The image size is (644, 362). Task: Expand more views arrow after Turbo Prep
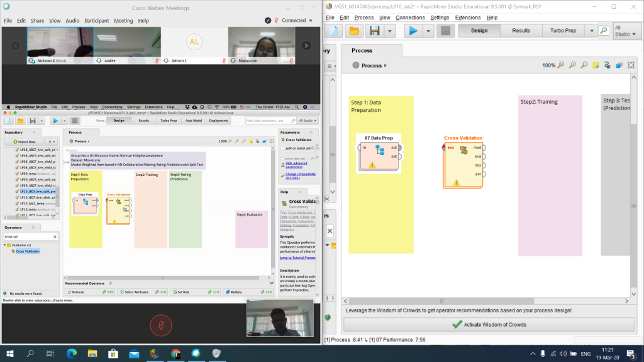tap(591, 31)
